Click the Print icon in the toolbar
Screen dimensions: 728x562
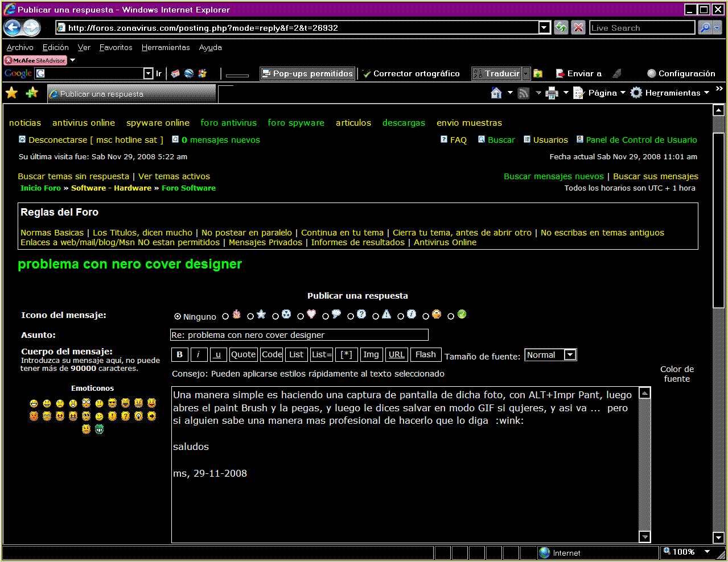click(552, 93)
